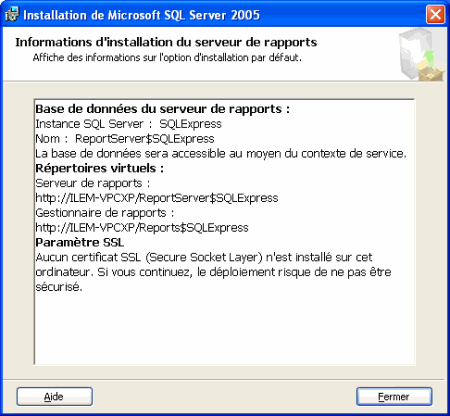Viewport: 450px width, 416px height.
Task: Select the Instance SQL Server : SQLExpress line
Action: (x=128, y=124)
